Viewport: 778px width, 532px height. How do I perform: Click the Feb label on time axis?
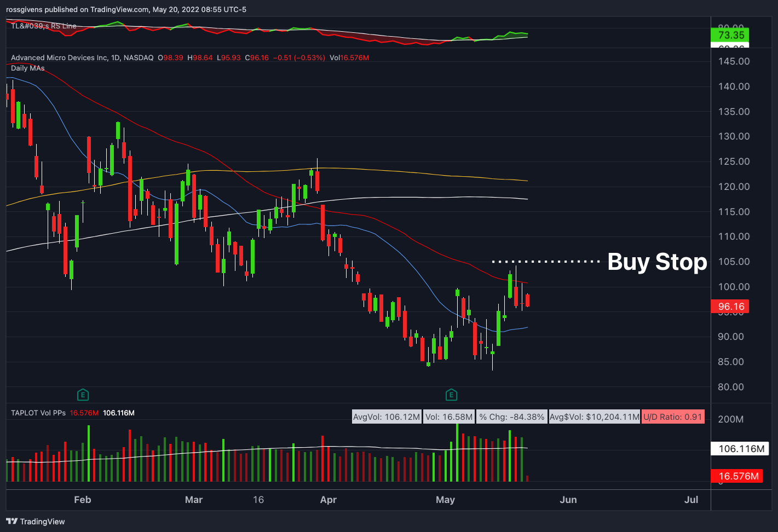pyautogui.click(x=83, y=500)
